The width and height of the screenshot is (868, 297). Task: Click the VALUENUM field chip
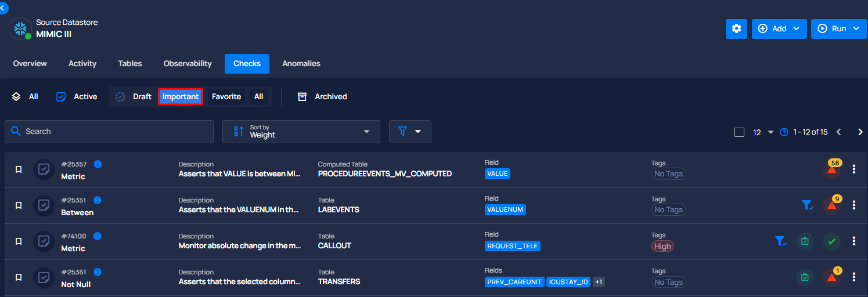(505, 209)
